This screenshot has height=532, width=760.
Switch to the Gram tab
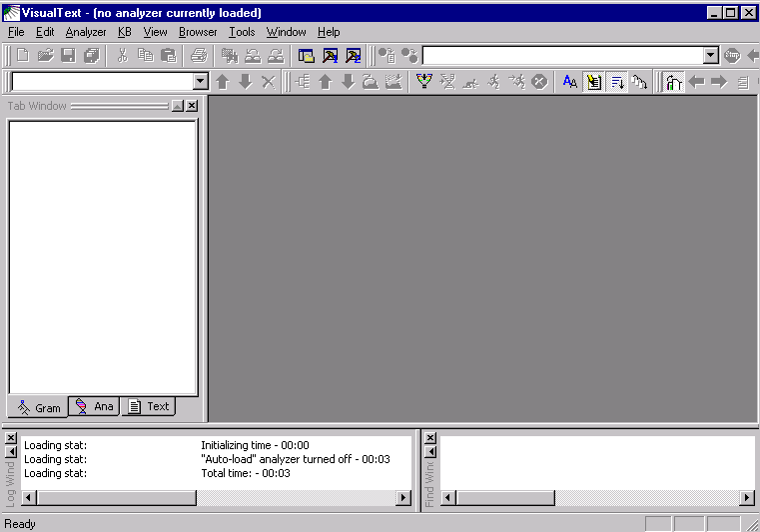38,407
